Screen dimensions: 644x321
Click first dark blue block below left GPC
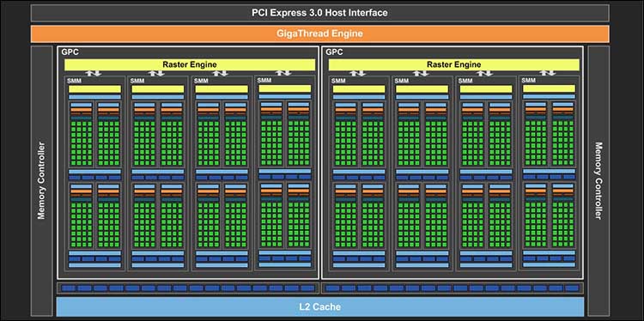tap(68, 288)
